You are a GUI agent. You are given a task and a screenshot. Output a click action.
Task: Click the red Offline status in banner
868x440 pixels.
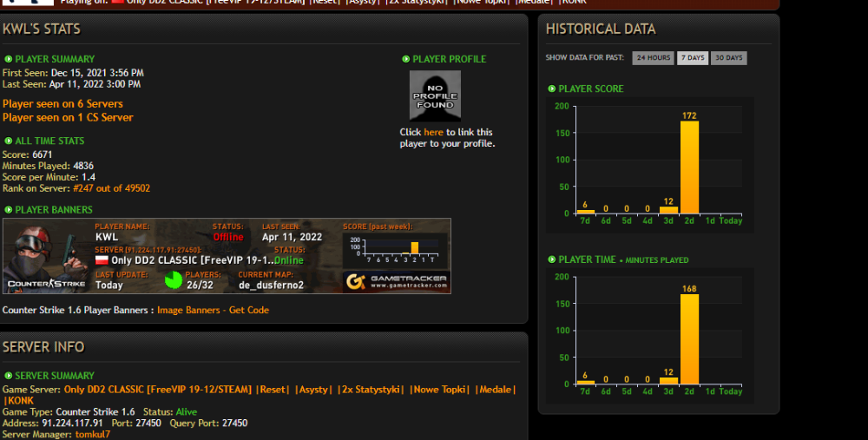[x=228, y=238]
